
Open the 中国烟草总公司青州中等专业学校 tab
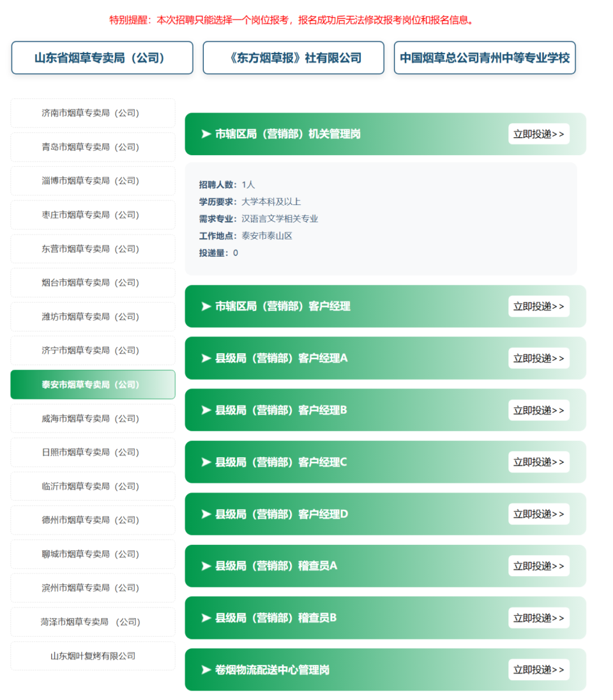point(485,57)
